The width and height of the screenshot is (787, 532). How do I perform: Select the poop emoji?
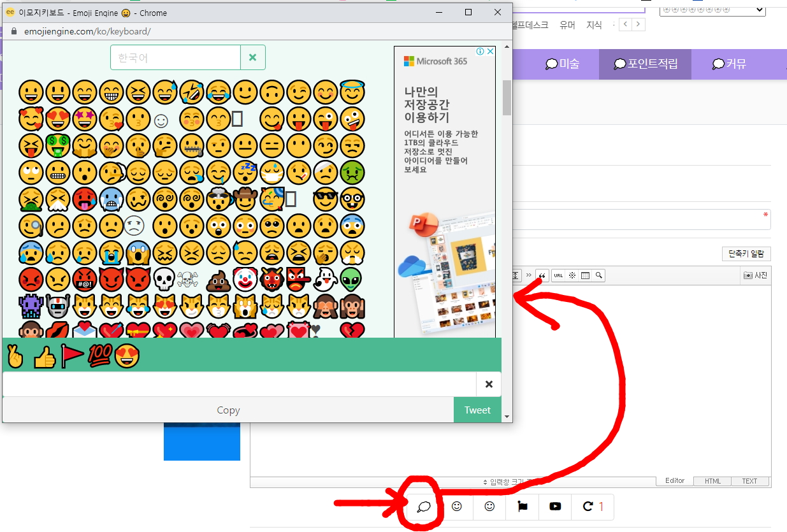click(218, 280)
